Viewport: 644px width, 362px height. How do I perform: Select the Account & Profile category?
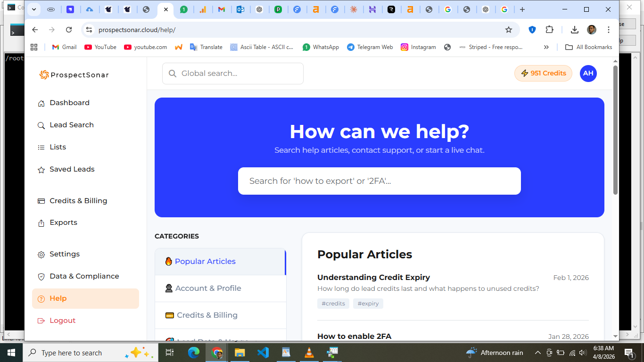pyautogui.click(x=208, y=288)
